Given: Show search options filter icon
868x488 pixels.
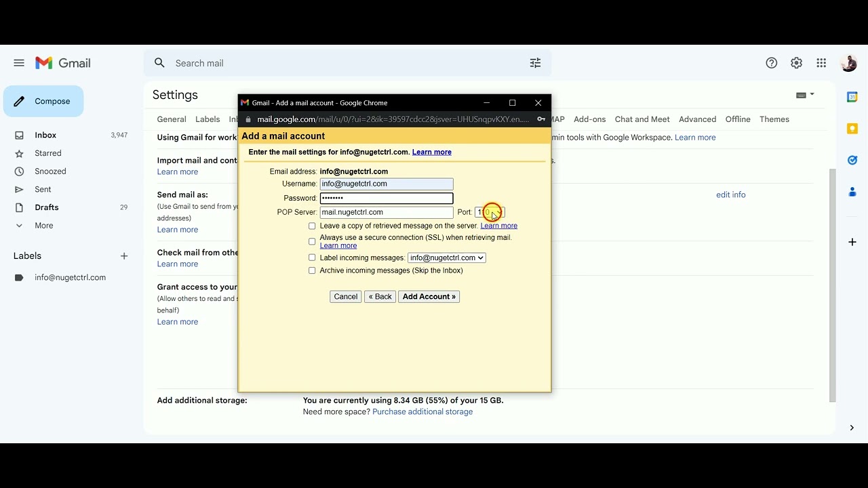Looking at the screenshot, I should [535, 63].
